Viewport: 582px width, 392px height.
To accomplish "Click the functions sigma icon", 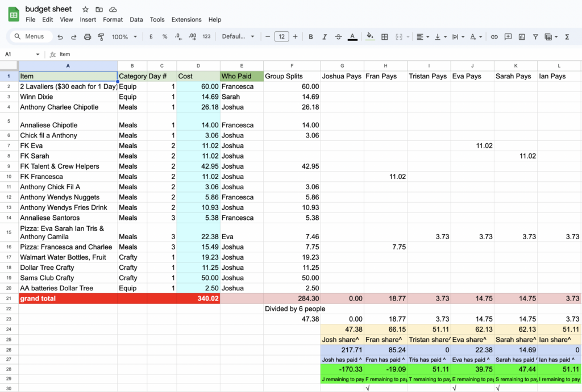I will coord(567,37).
